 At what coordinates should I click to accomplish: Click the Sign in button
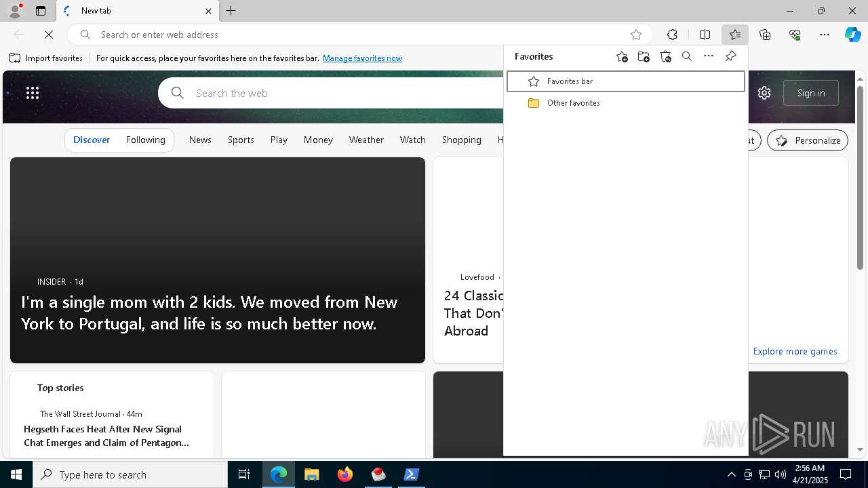click(x=811, y=93)
